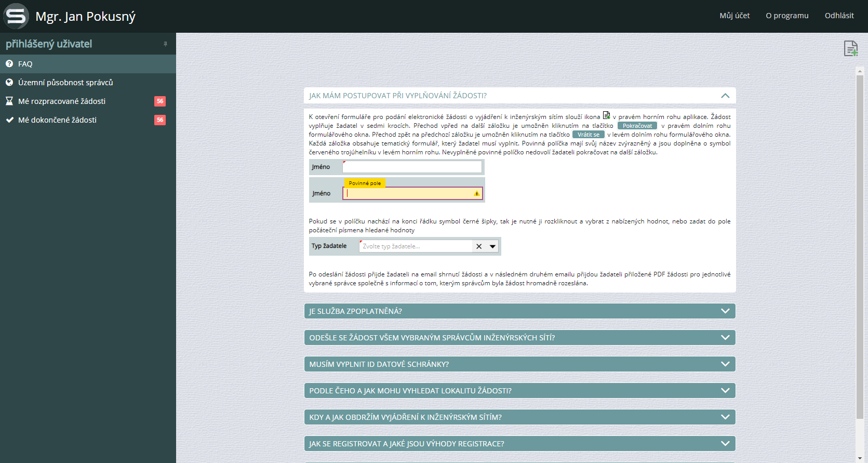Clear the Typ žadatele field with the X
Viewport: 868px width, 463px height.
pyautogui.click(x=479, y=246)
